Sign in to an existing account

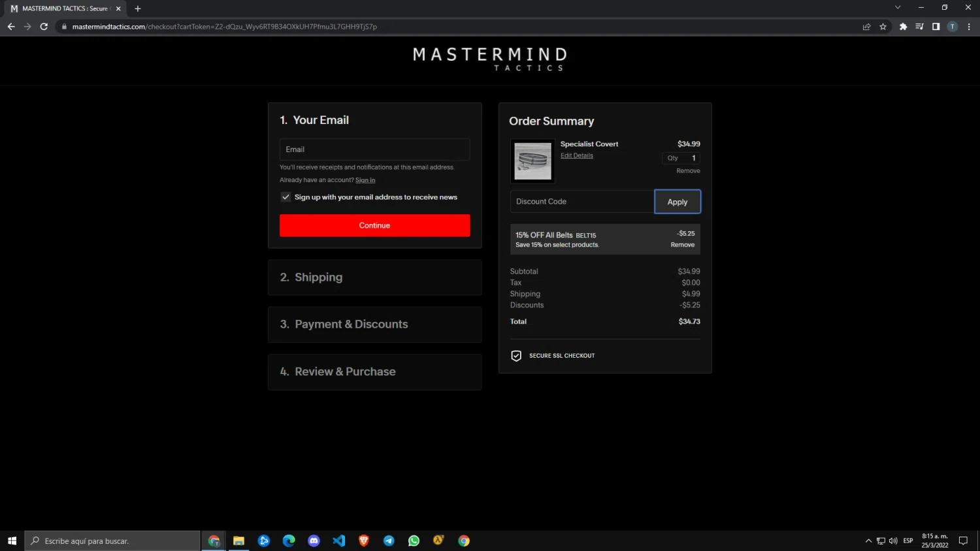point(365,180)
